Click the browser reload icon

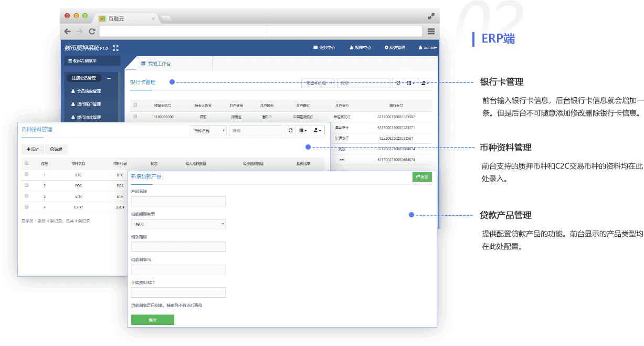tap(92, 32)
